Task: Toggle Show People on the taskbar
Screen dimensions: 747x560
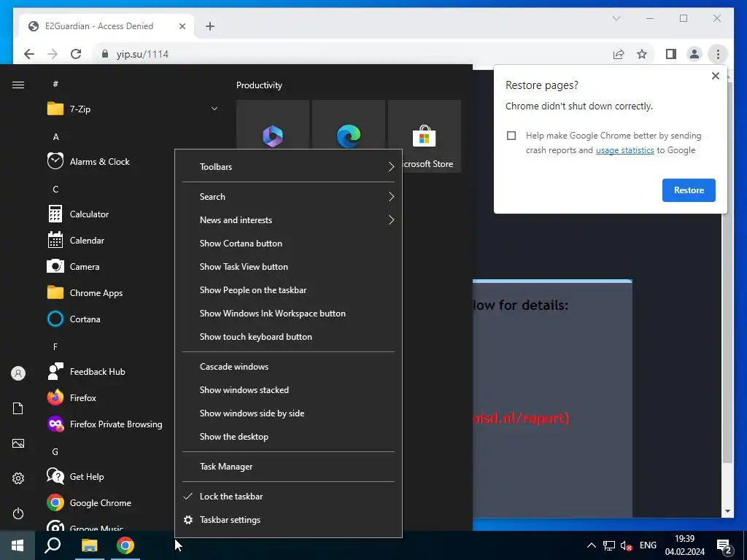Action: [x=288, y=290]
